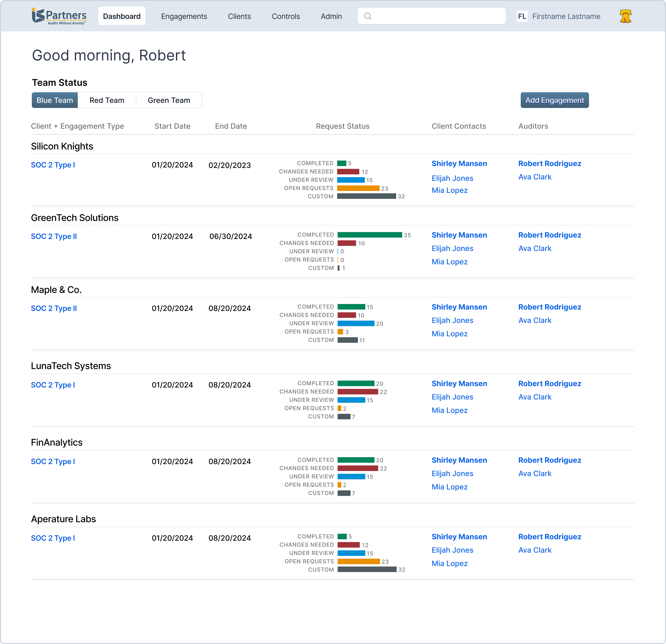Click Maple & Co. blue Under Review bar
The image size is (666, 644).
tap(356, 324)
